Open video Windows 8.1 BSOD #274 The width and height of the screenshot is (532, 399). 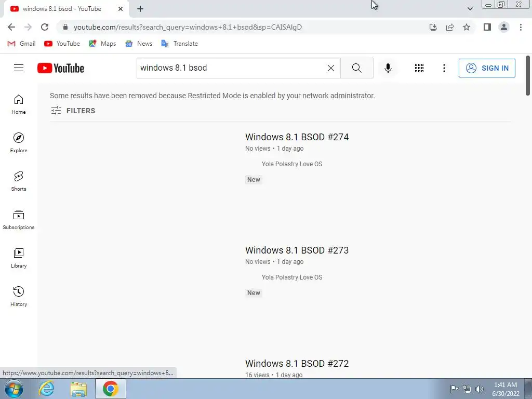(297, 137)
